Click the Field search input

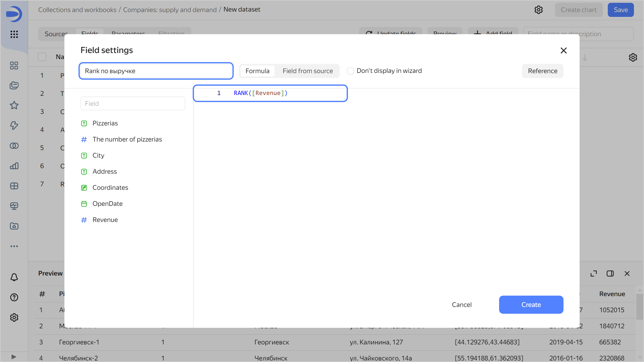point(133,104)
